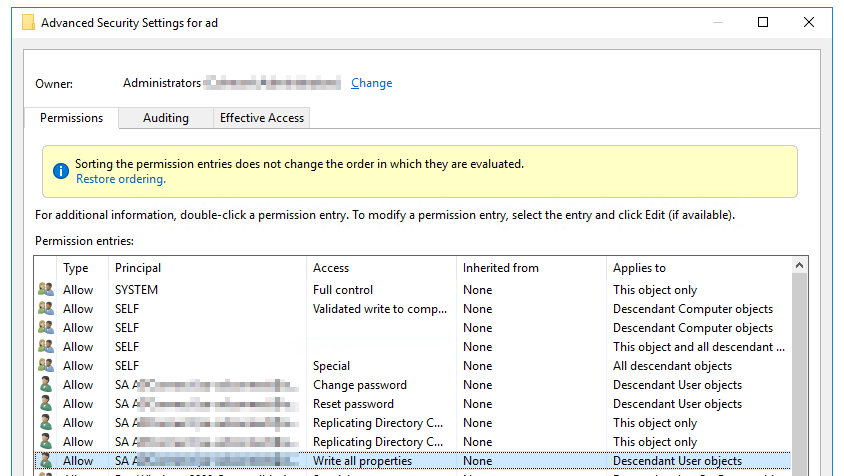Image resolution: width=844 pixels, height=476 pixels.
Task: Select the Permissions tab
Action: point(71,118)
